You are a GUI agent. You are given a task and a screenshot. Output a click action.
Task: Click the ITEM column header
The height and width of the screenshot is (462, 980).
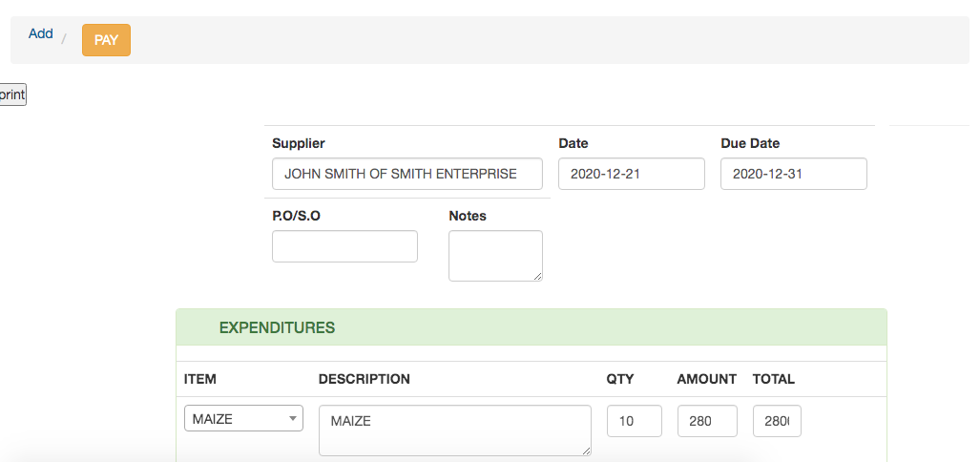click(x=200, y=379)
